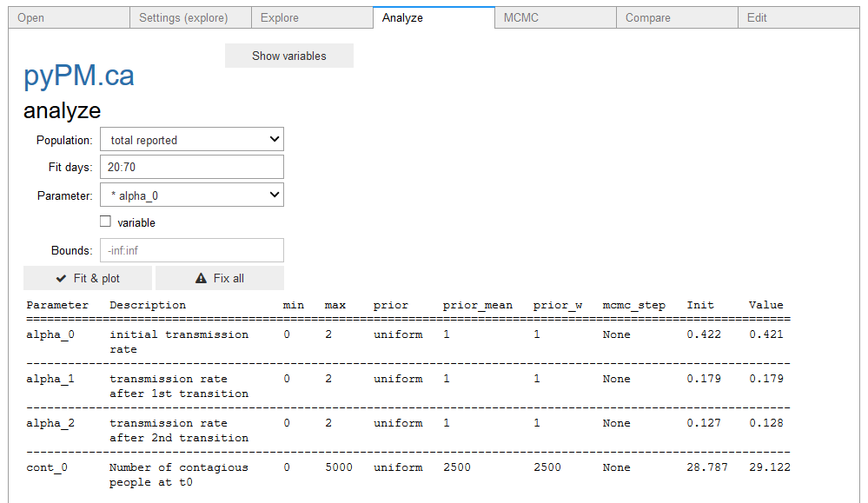This screenshot has width=868, height=503.
Task: Click the 'Number of contagious people at t0' description
Action: (x=179, y=475)
